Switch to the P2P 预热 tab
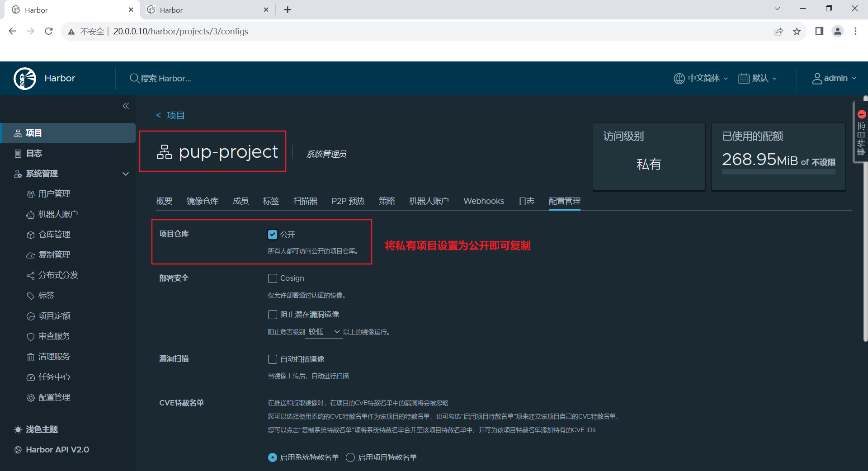The height and width of the screenshot is (471, 868). point(348,201)
